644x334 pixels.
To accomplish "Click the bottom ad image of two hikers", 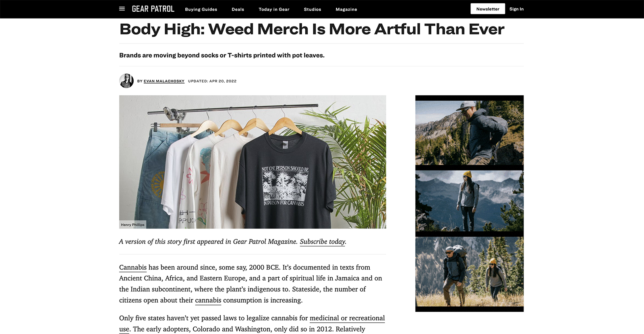I will pos(470,272).
